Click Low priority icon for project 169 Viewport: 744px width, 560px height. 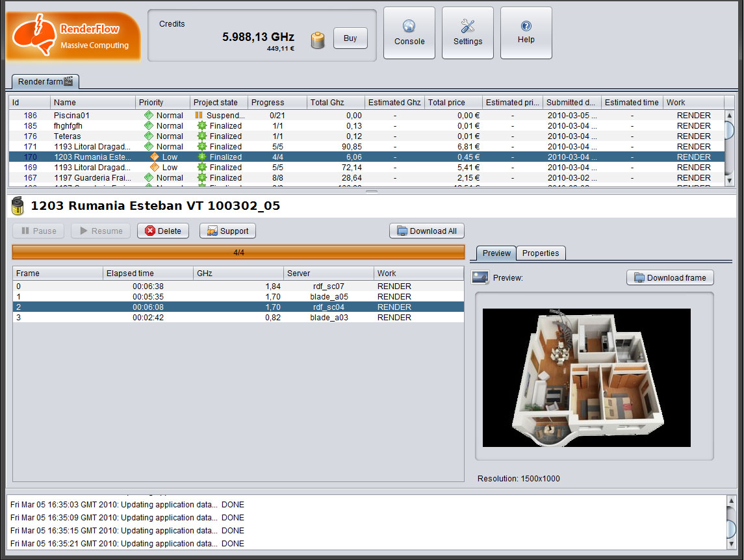click(154, 167)
